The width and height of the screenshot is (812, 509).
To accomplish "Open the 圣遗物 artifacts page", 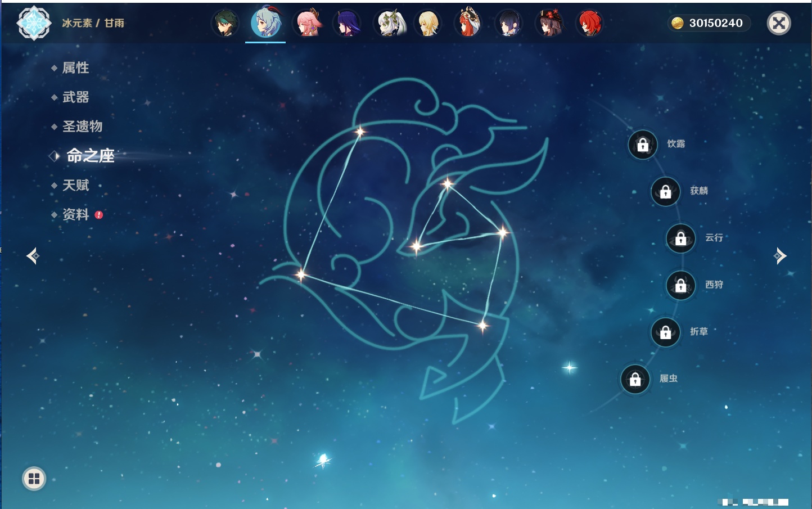I will [82, 127].
